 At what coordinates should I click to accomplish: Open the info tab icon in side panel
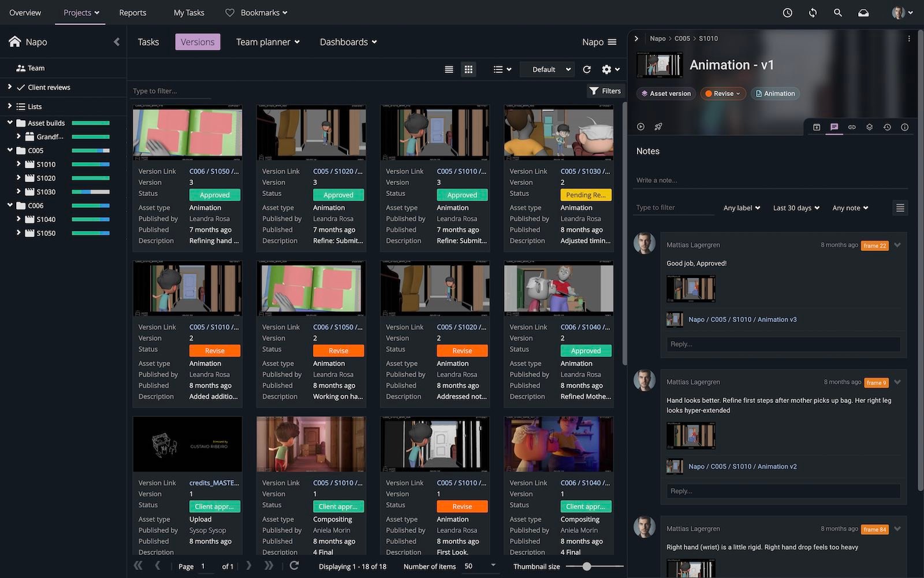(904, 127)
